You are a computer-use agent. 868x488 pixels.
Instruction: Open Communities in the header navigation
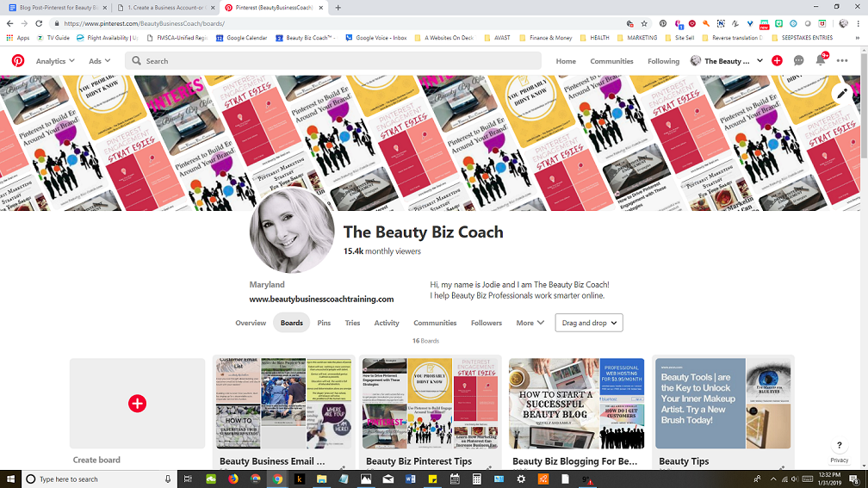click(611, 61)
